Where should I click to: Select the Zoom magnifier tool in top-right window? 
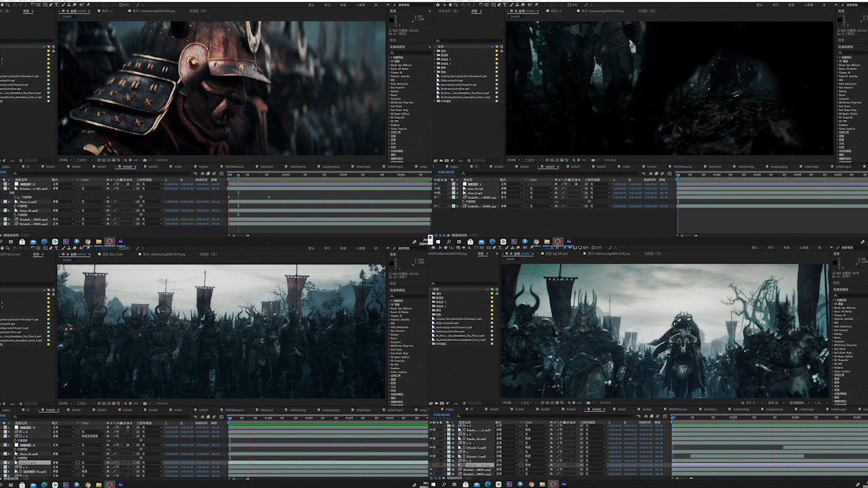(x=456, y=5)
